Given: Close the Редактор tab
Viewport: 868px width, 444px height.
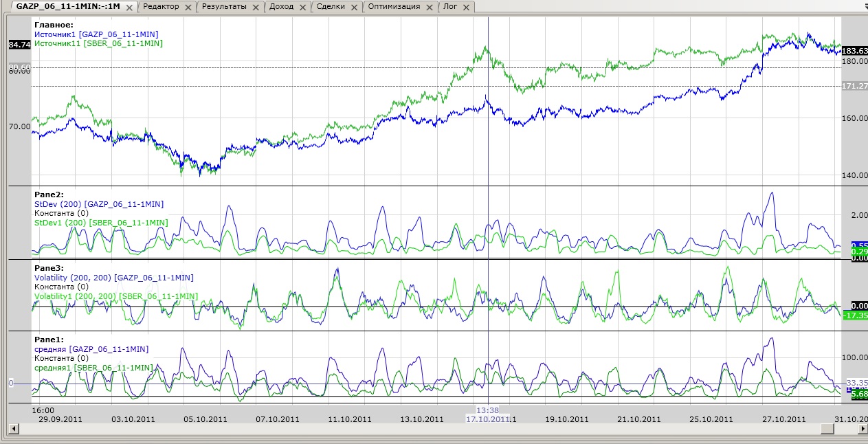Looking at the screenshot, I should tap(188, 7).
